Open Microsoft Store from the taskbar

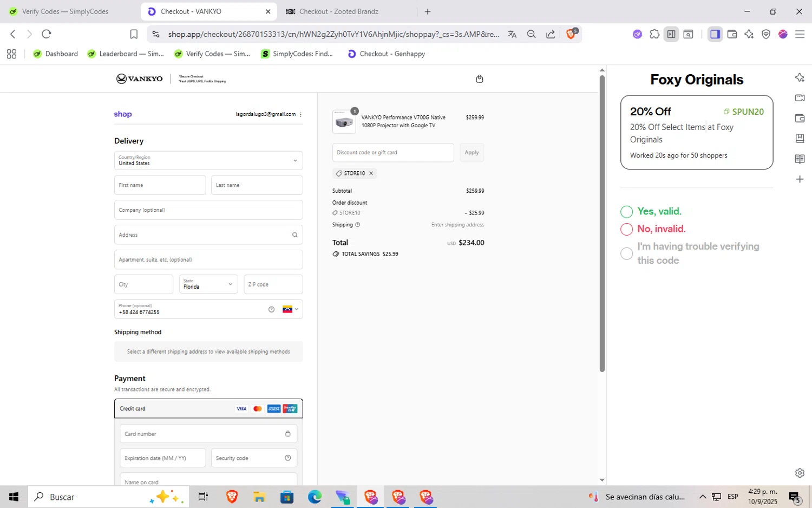coord(286,497)
